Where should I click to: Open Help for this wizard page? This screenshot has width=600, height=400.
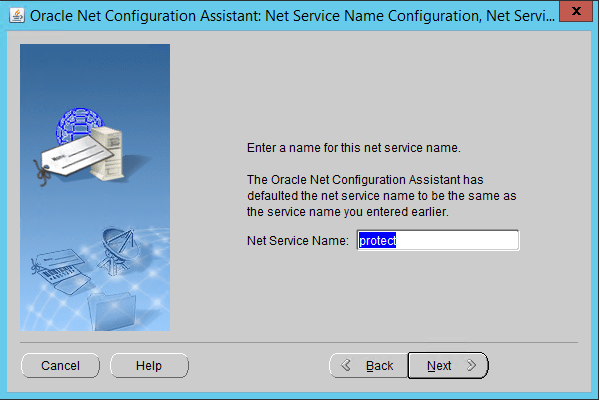pyautogui.click(x=149, y=366)
